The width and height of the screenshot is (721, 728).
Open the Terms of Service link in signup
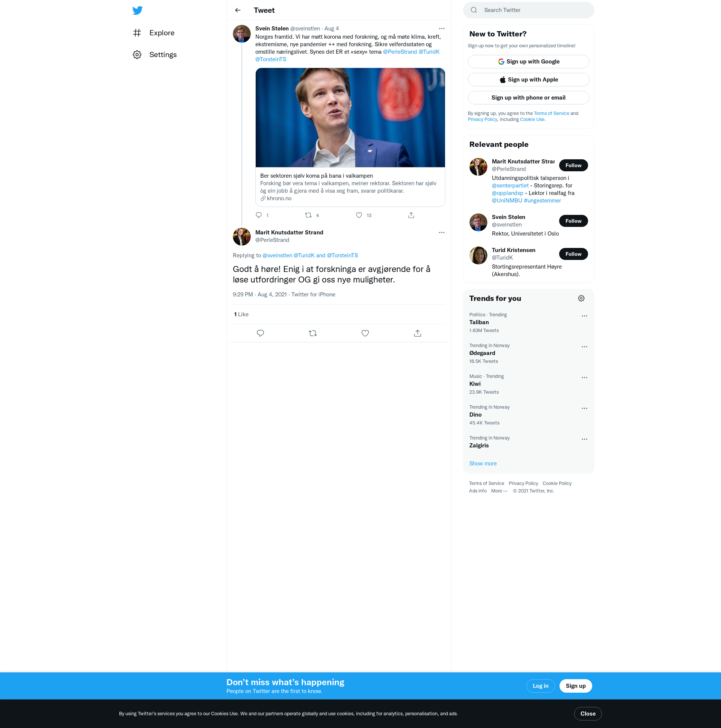551,113
